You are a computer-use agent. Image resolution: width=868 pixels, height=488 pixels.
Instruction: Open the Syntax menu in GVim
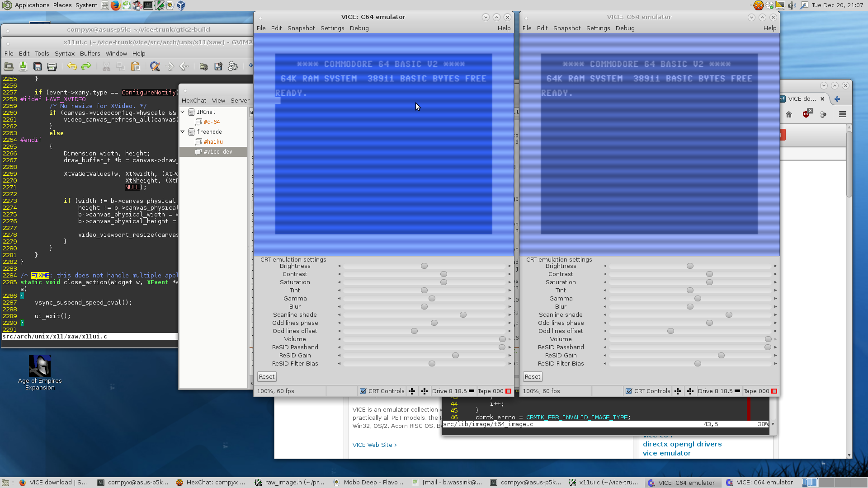(65, 53)
